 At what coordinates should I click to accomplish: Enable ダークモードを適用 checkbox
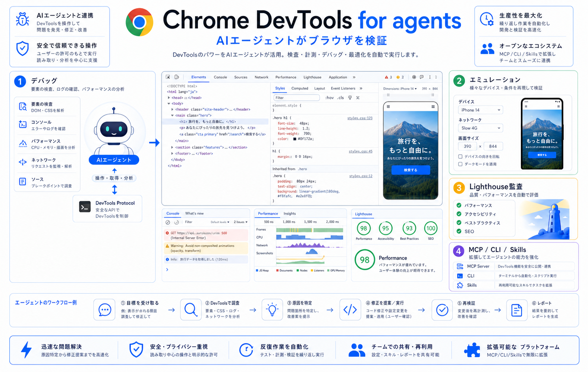tap(460, 164)
